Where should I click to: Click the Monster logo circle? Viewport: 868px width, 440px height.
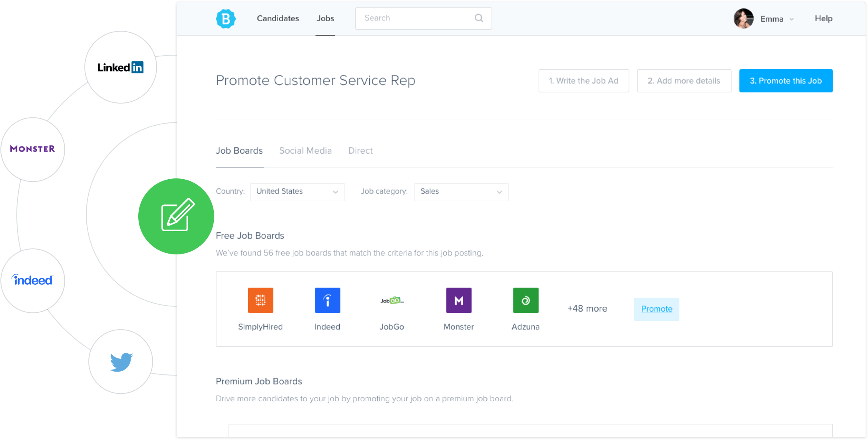pos(33,149)
